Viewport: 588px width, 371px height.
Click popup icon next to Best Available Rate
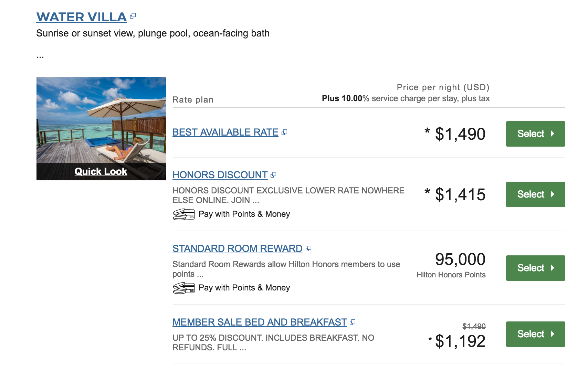pos(284,132)
